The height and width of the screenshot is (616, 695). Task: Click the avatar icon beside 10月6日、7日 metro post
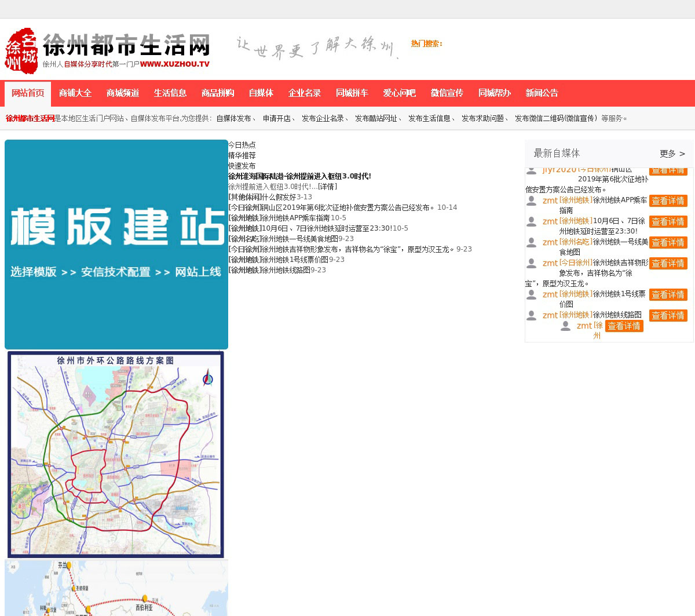tap(531, 221)
